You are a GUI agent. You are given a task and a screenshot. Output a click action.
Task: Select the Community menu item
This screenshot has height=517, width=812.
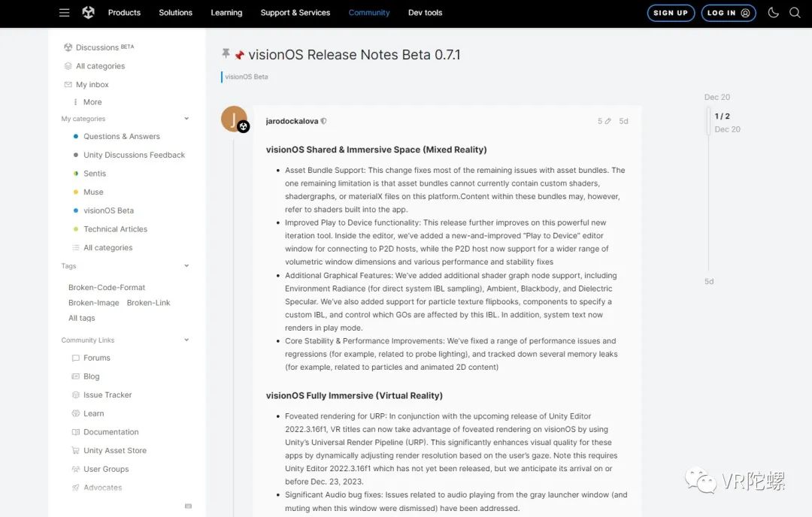(368, 13)
